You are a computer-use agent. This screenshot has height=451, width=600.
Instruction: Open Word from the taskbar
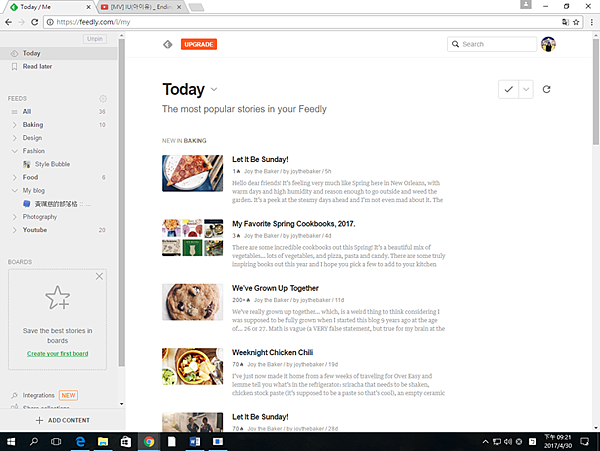(195, 442)
